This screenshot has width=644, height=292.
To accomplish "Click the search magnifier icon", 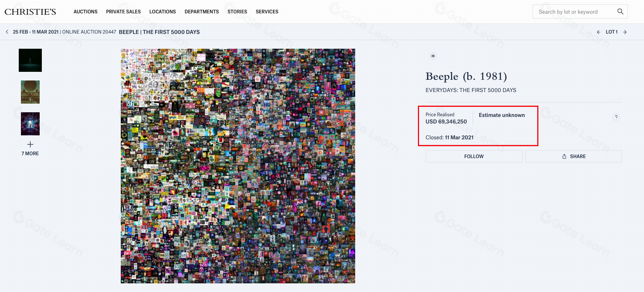I will coord(620,12).
